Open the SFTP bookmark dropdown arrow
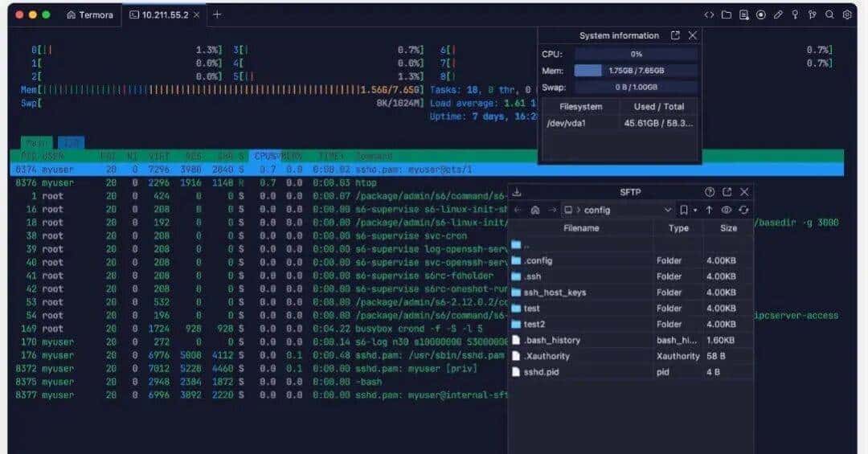Screen dimensions: 868x454 coord(695,210)
